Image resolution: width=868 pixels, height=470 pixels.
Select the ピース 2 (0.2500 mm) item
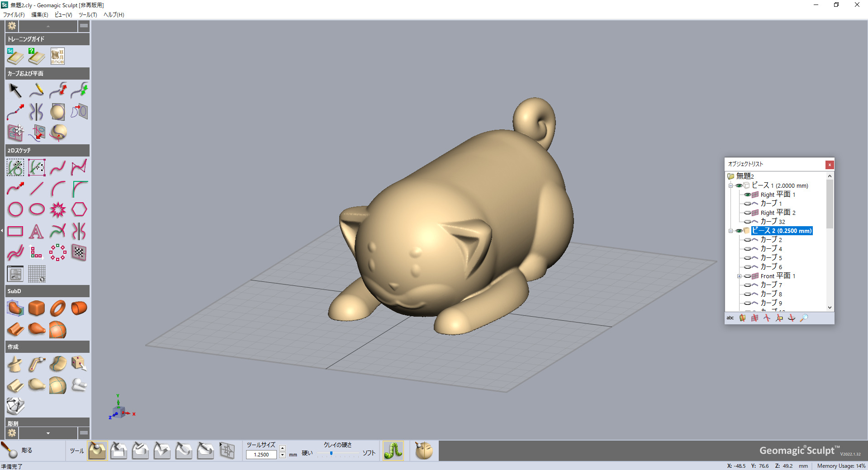pyautogui.click(x=782, y=231)
